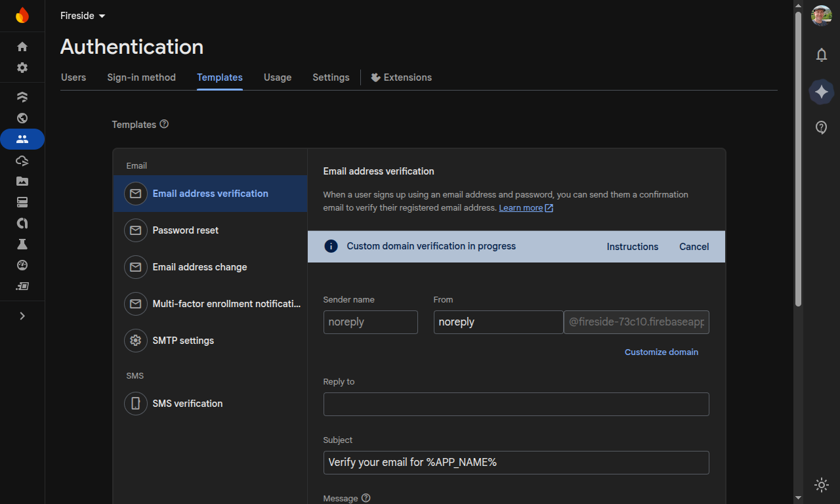Open notifications bell icon

[x=821, y=55]
